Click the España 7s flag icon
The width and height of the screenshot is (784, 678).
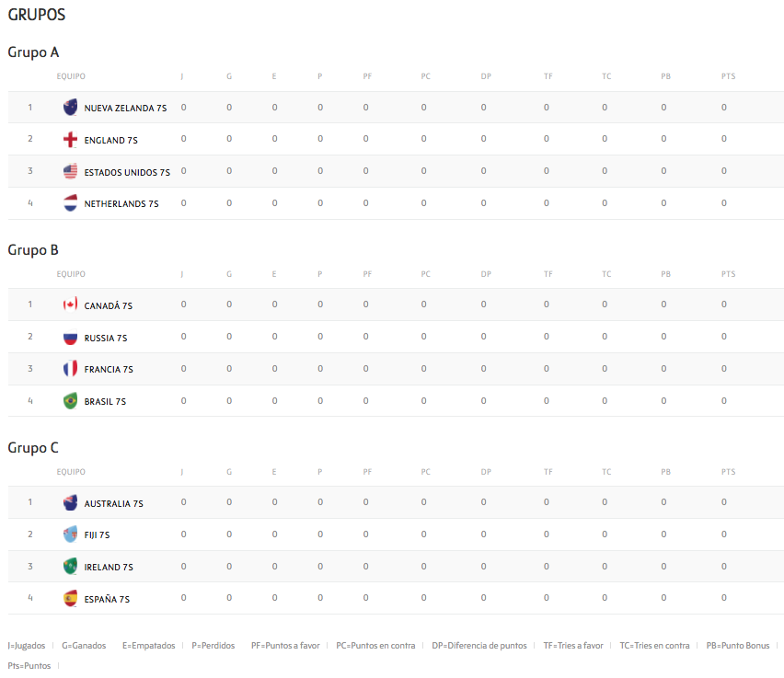click(x=70, y=599)
